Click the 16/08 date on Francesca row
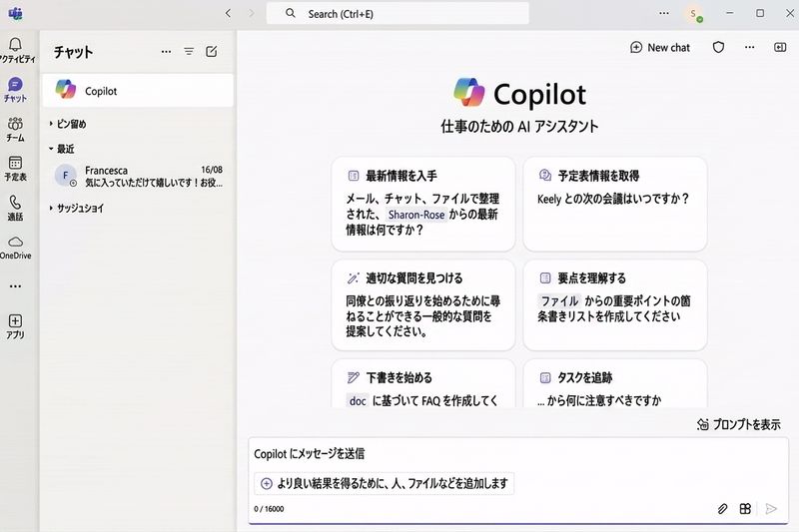The height and width of the screenshot is (532, 799). [212, 170]
